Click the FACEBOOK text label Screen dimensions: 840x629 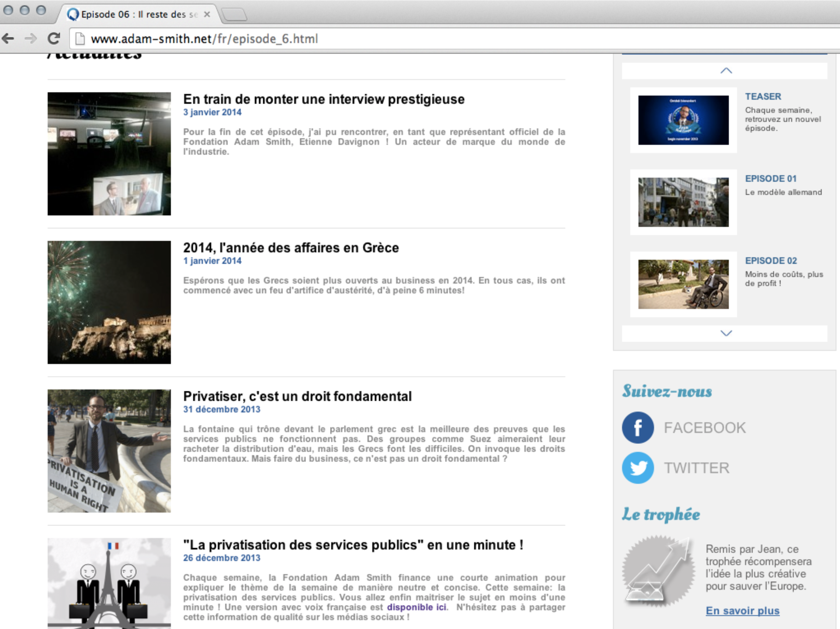tap(705, 428)
